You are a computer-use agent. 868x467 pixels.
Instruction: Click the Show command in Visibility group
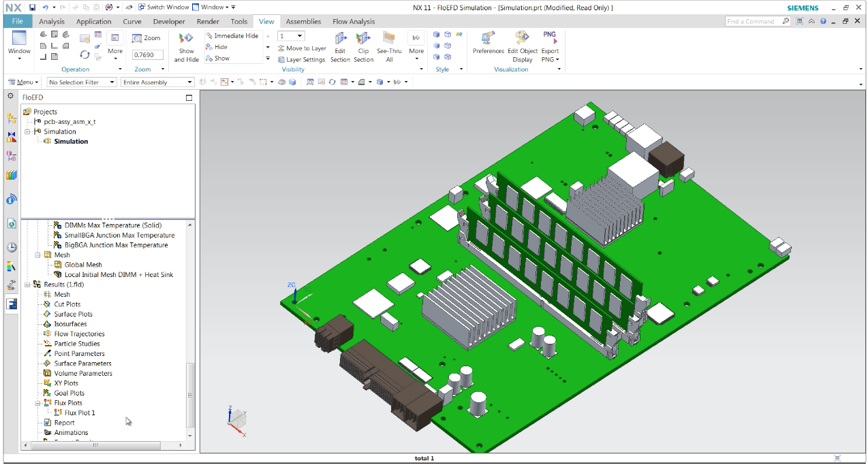coord(217,59)
